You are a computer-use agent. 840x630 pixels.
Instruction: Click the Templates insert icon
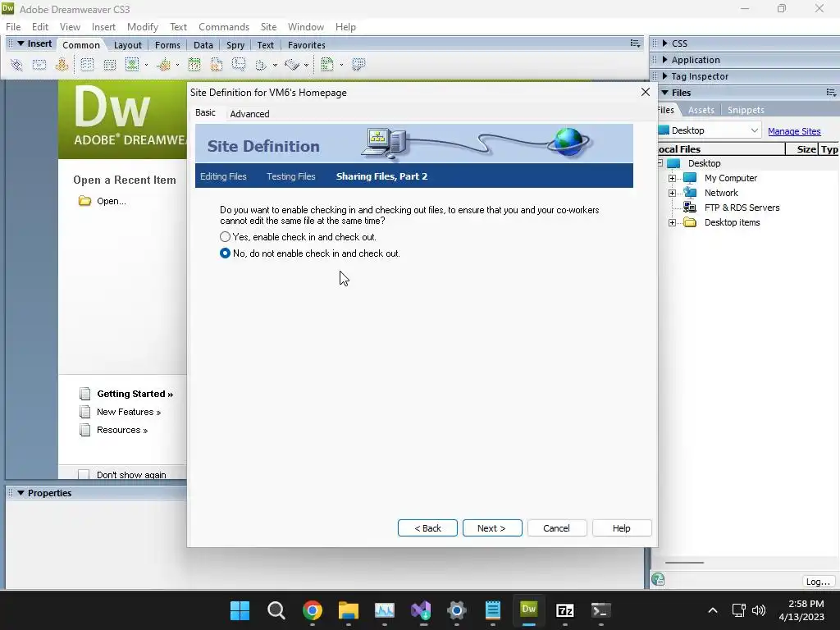tap(326, 65)
